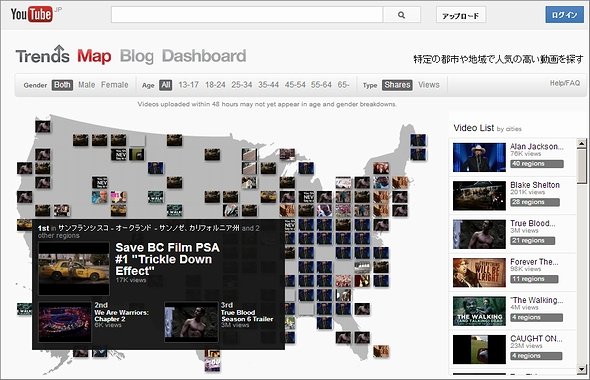
Task: Select age range 45-54
Action: point(295,85)
